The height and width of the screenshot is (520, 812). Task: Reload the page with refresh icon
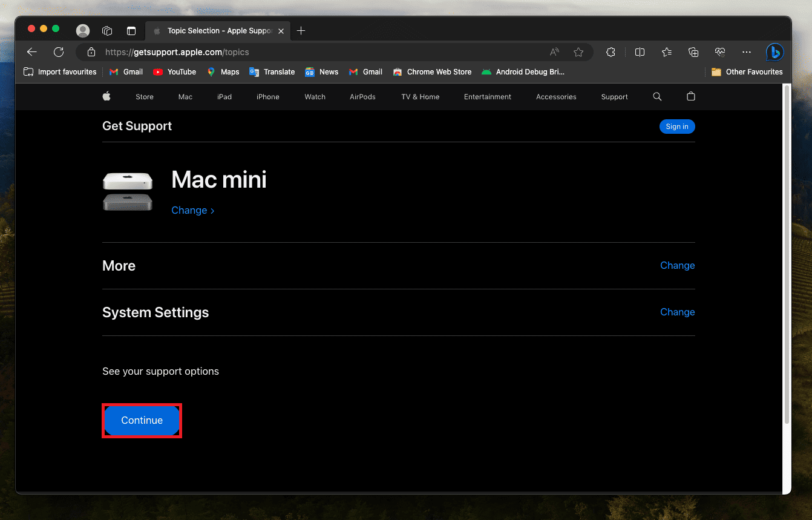coord(59,52)
